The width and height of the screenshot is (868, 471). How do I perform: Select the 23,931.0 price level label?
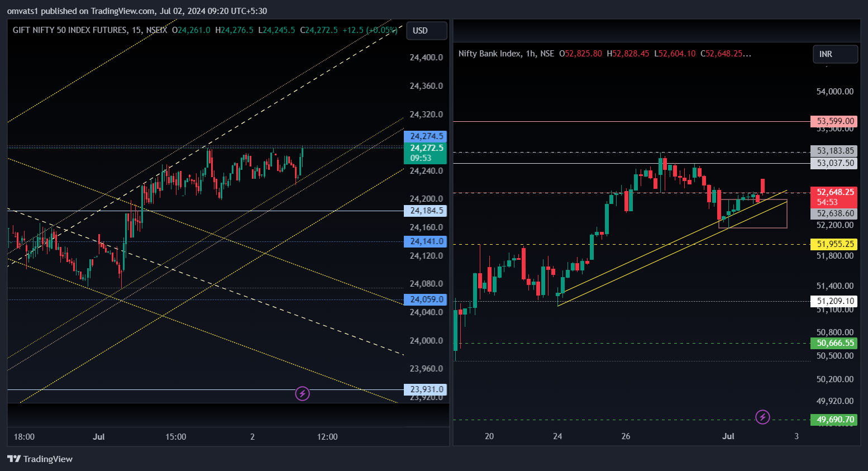pos(425,389)
